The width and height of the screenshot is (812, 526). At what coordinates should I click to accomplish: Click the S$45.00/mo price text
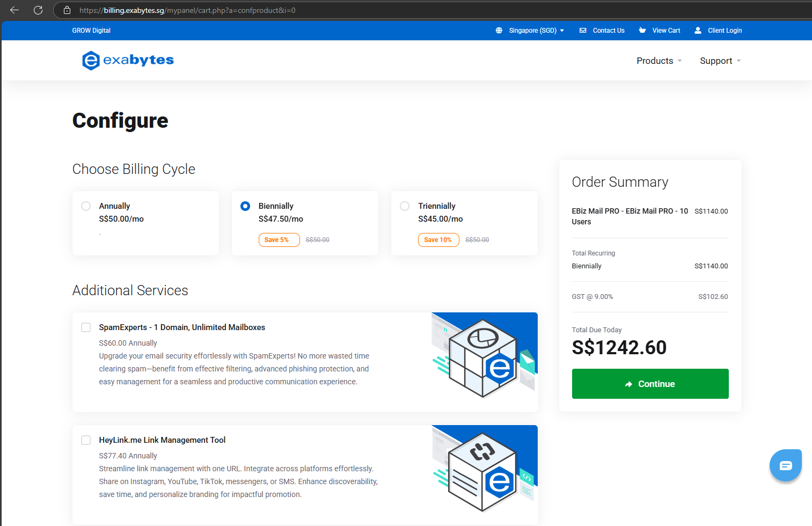[x=441, y=219]
